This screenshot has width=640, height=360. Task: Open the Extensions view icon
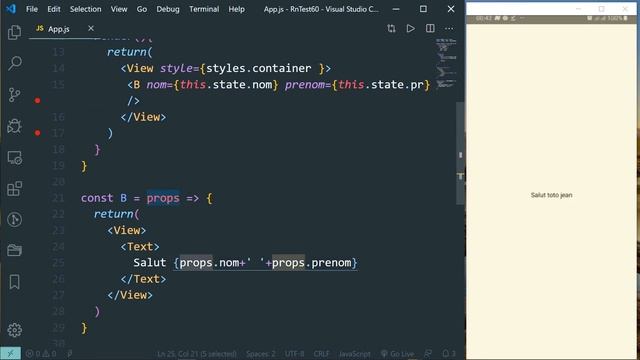click(14, 189)
